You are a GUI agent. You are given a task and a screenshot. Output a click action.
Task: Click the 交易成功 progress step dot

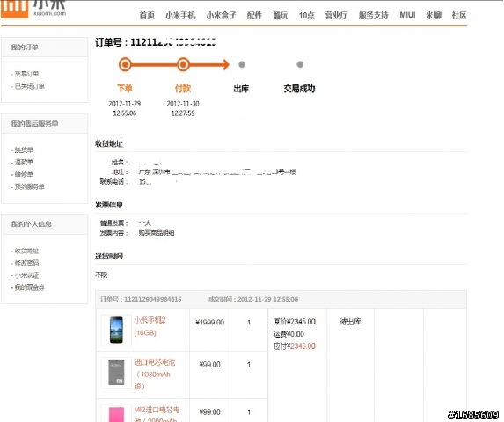tap(300, 64)
